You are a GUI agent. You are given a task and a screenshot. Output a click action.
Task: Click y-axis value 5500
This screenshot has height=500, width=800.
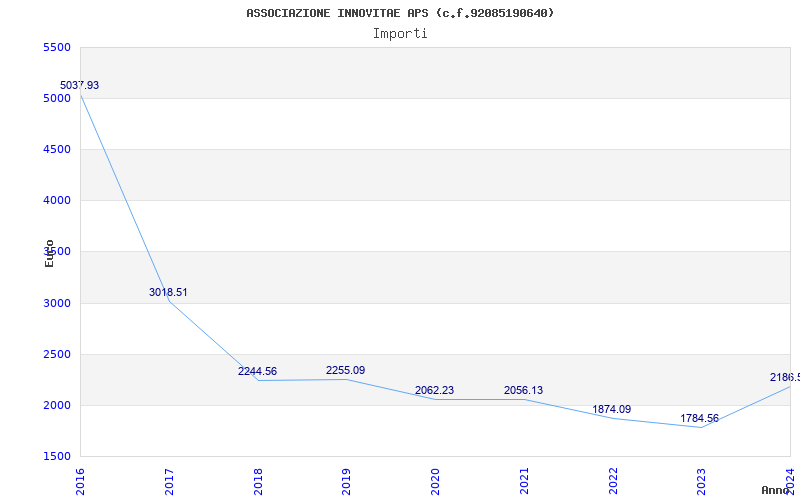pos(58,47)
